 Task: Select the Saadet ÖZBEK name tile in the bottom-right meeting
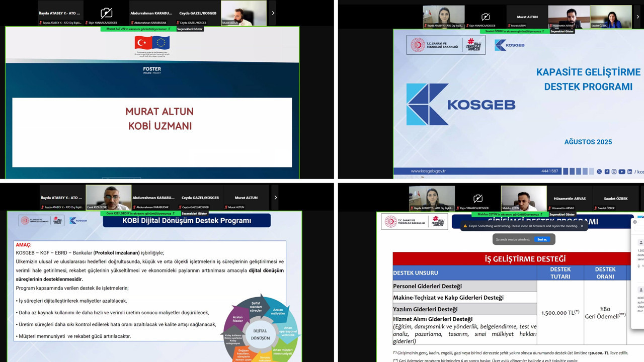615,199
